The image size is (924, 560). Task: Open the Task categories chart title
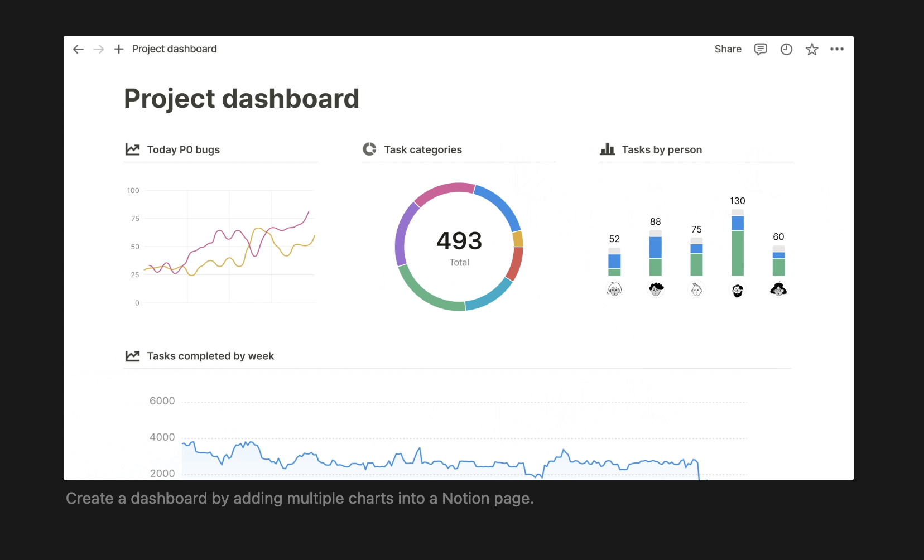[x=423, y=149]
